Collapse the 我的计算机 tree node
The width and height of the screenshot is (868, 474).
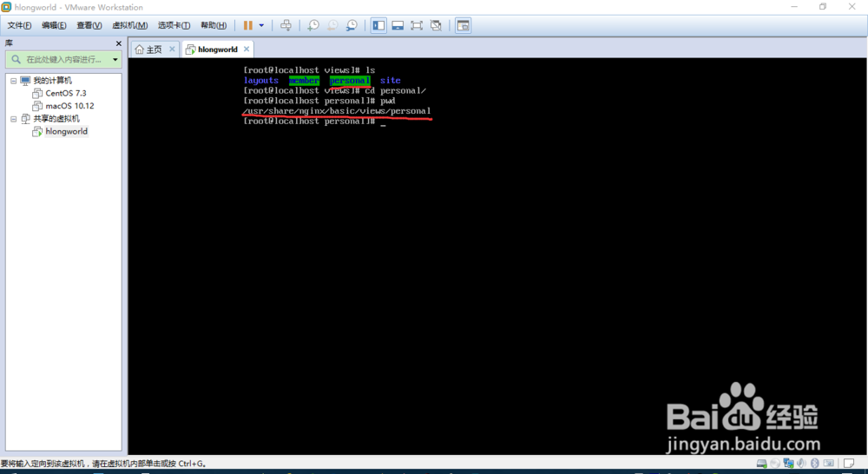click(14, 81)
